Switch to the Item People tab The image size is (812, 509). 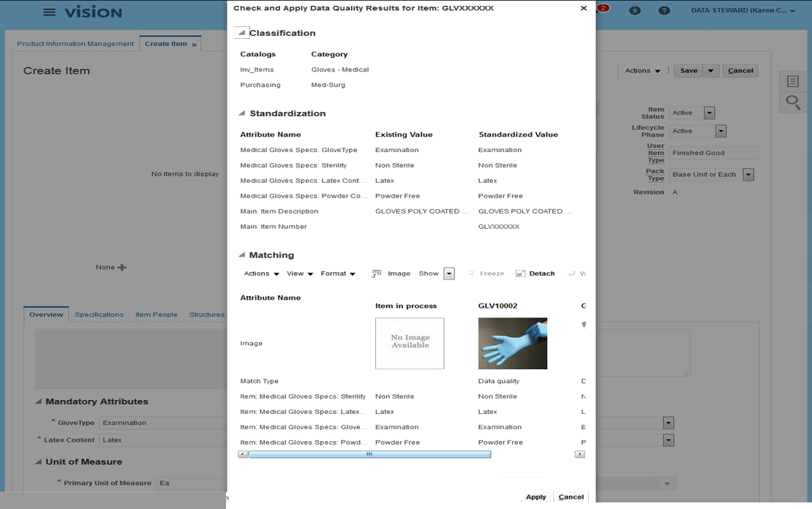point(156,314)
